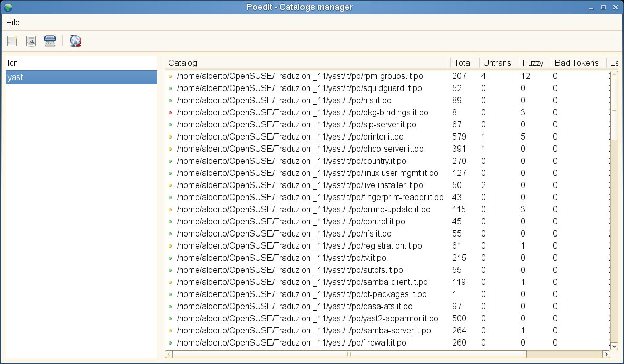Click the delete project shredder icon
This screenshot has width=624, height=364.
[50, 41]
